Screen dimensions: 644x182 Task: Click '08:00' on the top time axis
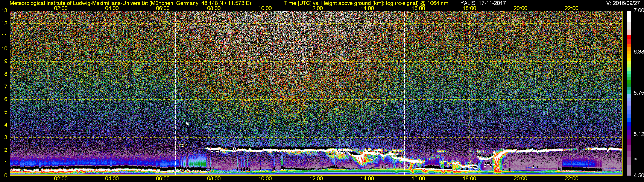tap(214, 8)
